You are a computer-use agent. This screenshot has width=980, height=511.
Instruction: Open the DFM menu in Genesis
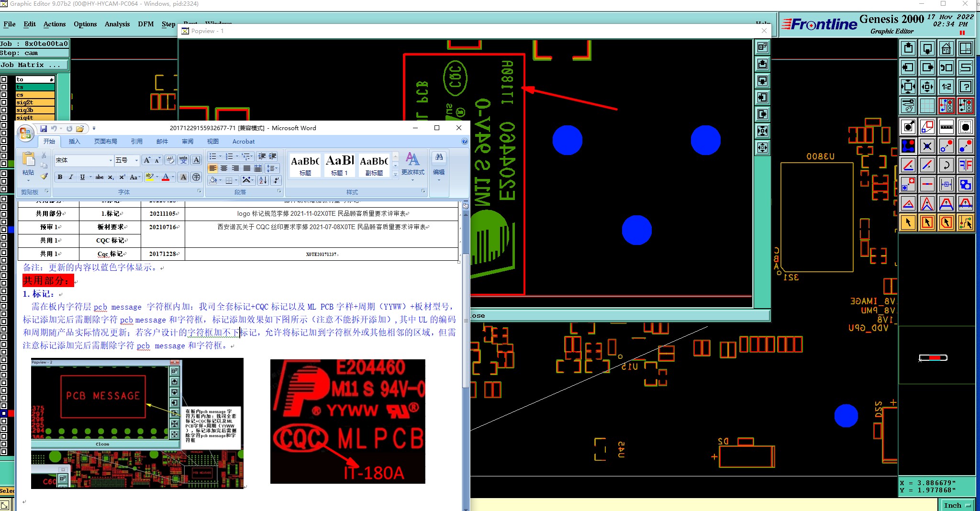(x=146, y=24)
